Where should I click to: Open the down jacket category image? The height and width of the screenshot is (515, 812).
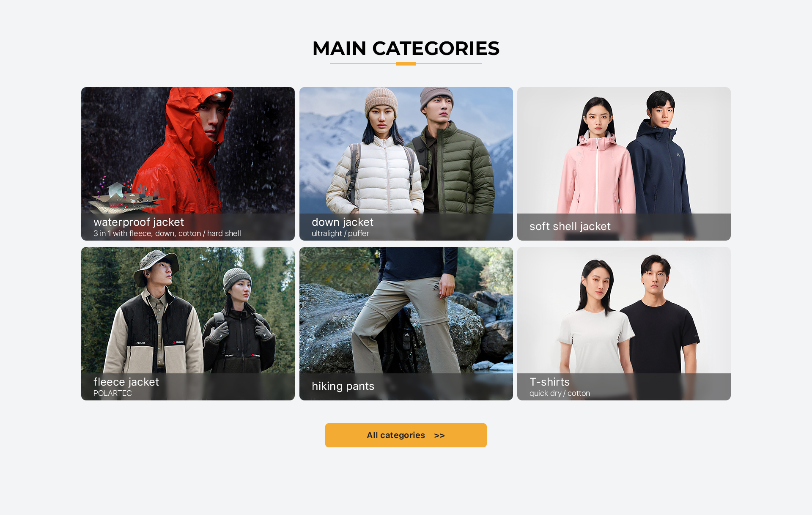point(406,164)
